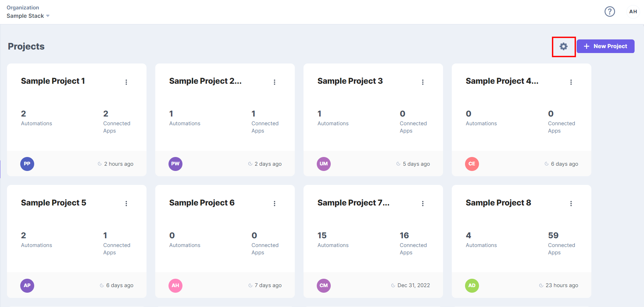Open the Sample Project 2 title link
The image size is (644, 307).
(205, 81)
